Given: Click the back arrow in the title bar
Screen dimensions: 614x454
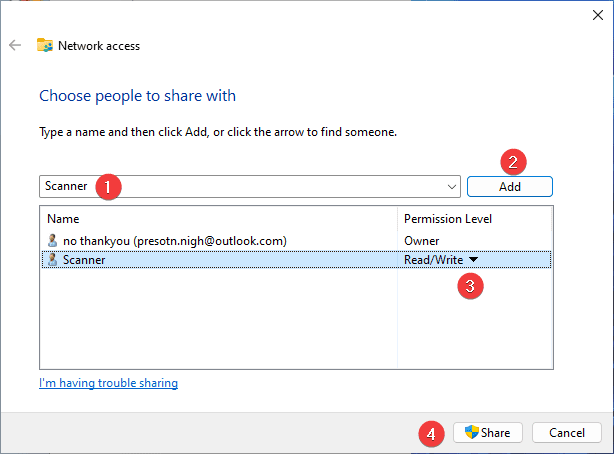Looking at the screenshot, I should coord(15,45).
